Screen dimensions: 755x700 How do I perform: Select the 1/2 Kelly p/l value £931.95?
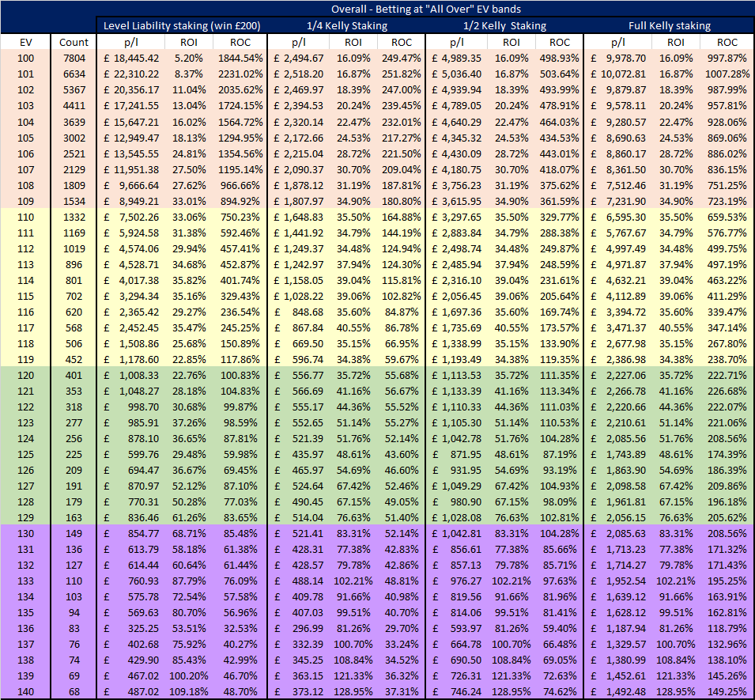(x=456, y=471)
